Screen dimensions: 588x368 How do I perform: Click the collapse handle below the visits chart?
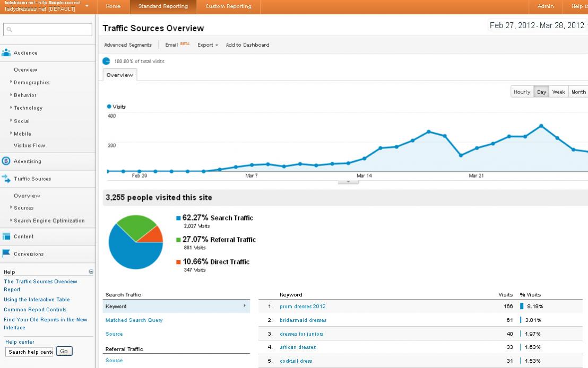(348, 182)
